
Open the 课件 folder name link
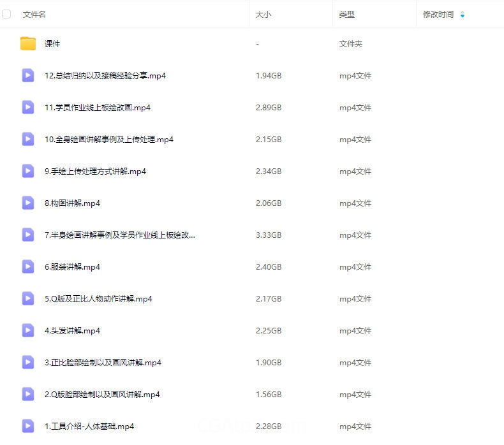(52, 44)
